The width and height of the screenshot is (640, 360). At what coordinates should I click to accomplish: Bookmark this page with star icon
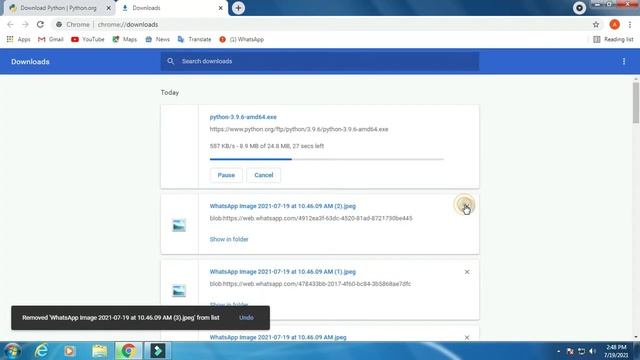pos(596,24)
